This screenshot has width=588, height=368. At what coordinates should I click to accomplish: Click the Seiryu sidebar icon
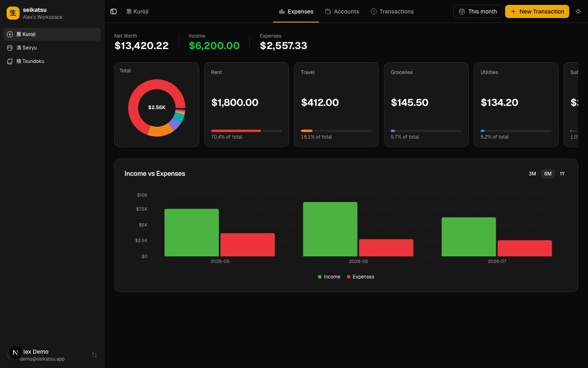[10, 48]
